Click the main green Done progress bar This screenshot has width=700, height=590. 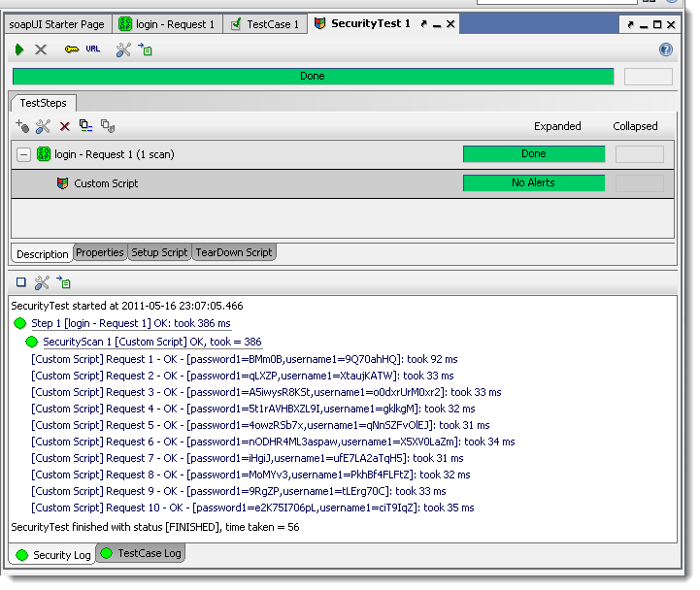pyautogui.click(x=313, y=77)
